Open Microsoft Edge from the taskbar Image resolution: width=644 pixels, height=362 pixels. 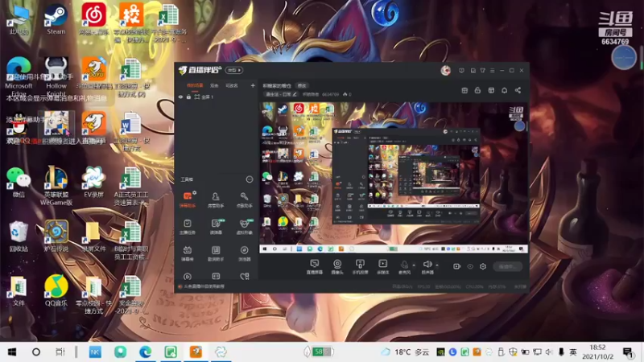point(145,352)
